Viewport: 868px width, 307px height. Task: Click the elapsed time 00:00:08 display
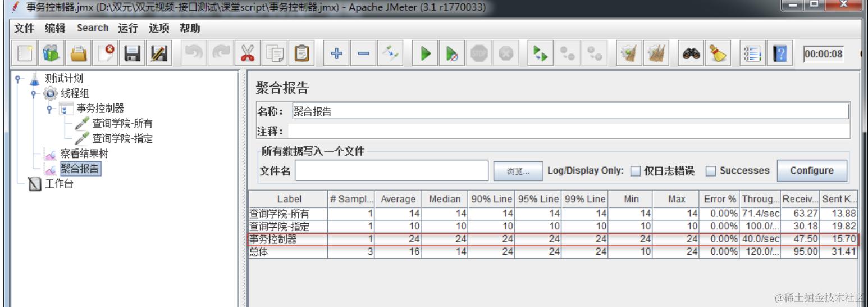823,54
